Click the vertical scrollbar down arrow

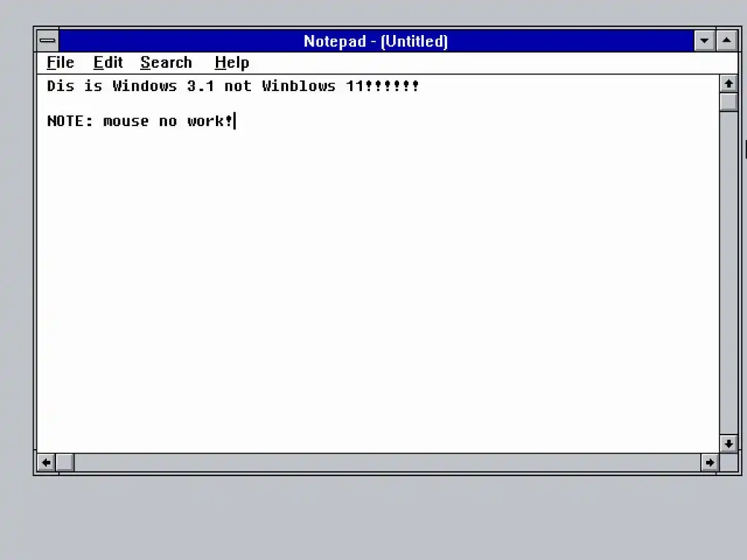click(729, 444)
